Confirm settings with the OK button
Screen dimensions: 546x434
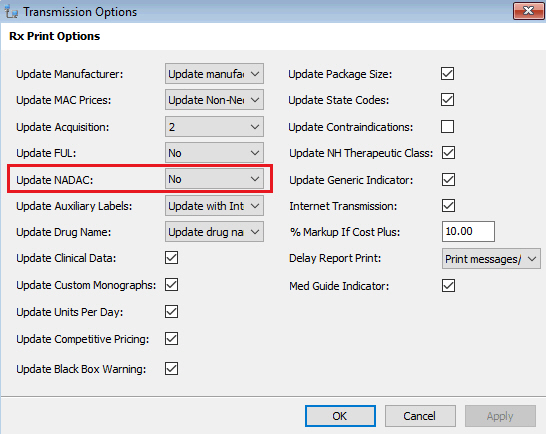point(340,416)
